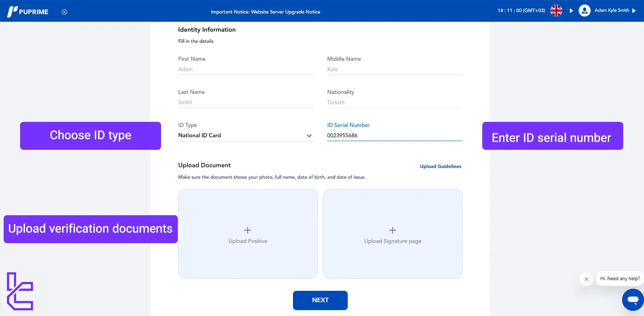Screen dimensions: 644x316
Task: Click the Upload Positive box
Action: 248,234
